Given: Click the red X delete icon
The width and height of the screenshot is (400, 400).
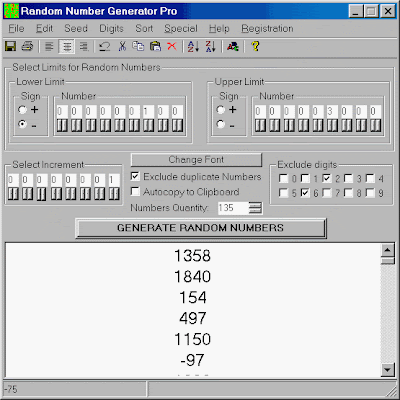Looking at the screenshot, I should click(x=172, y=46).
